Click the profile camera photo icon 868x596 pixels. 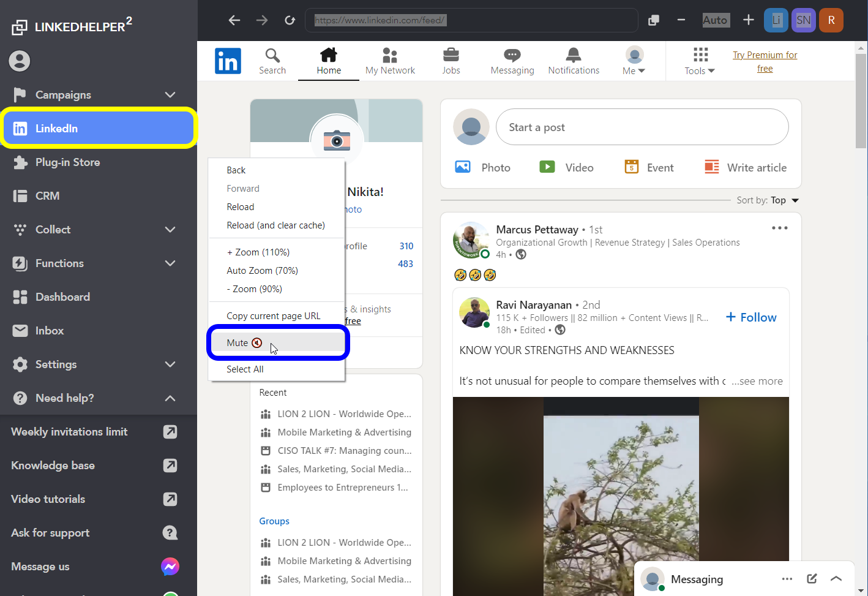(x=337, y=140)
